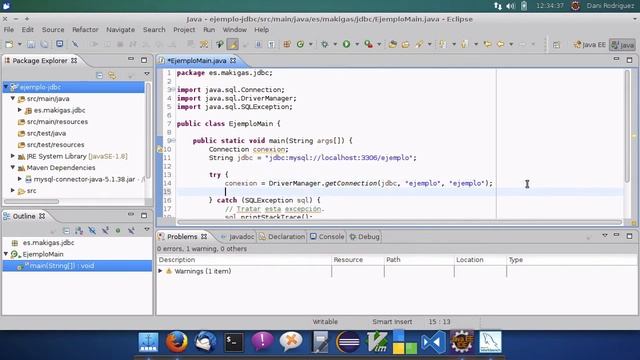Click the Debug bug toolbar icon
640x360 pixels.
pyautogui.click(x=324, y=44)
